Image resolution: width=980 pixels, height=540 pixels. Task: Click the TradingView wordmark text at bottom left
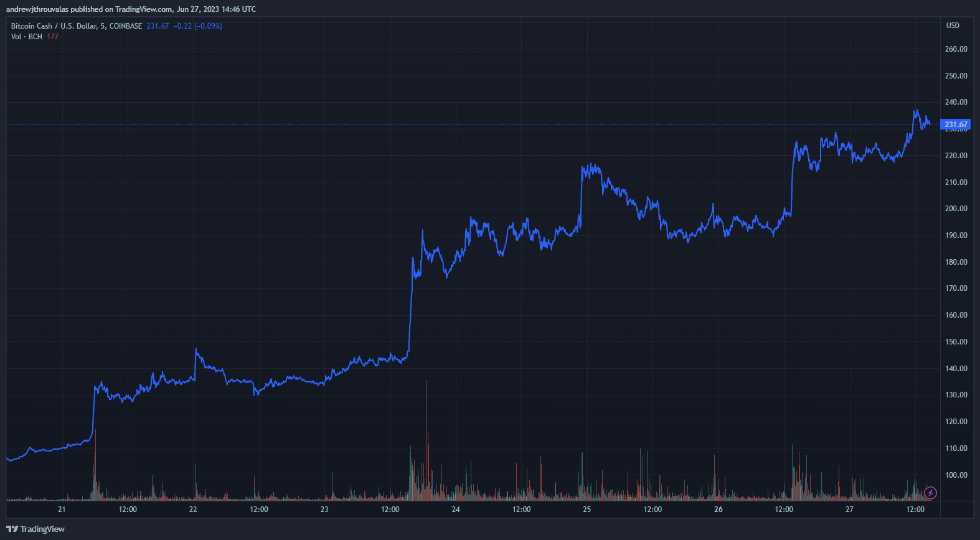[x=42, y=529]
